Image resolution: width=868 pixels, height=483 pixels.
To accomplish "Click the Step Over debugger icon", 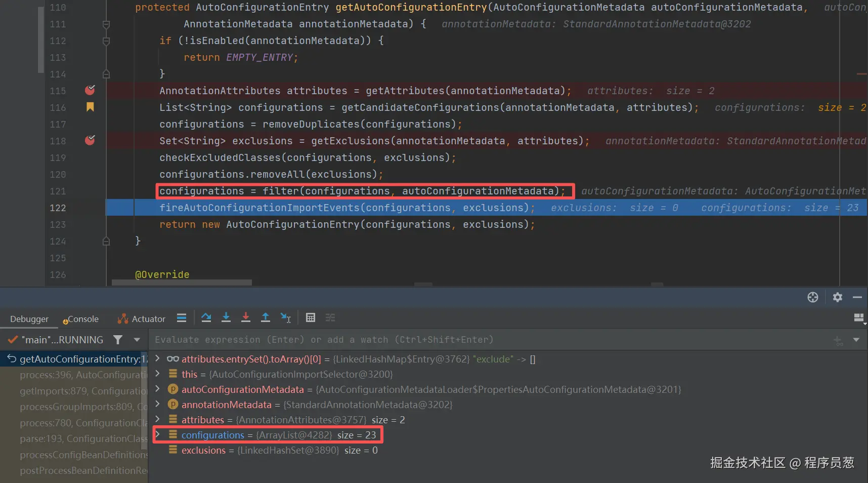I will [x=206, y=318].
